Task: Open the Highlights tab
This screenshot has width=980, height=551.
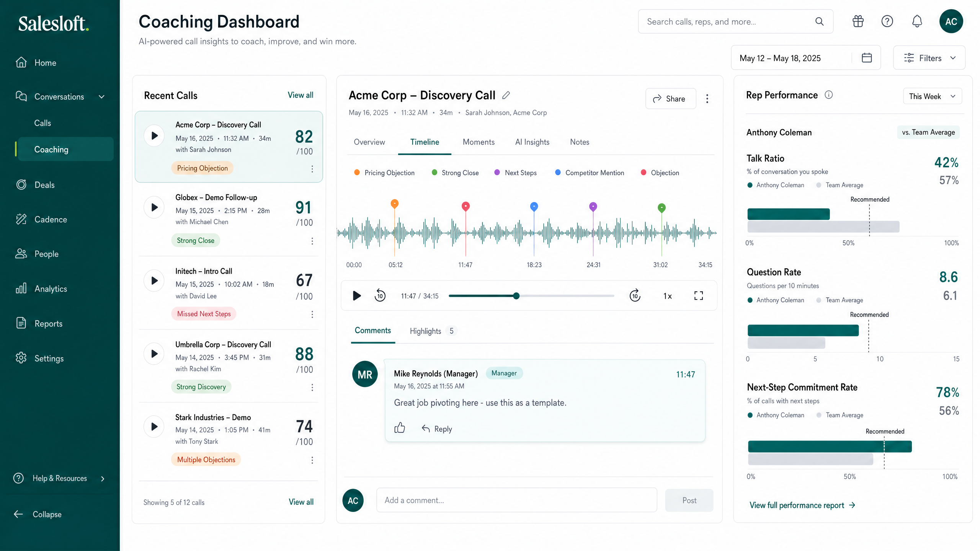Action: coord(433,331)
